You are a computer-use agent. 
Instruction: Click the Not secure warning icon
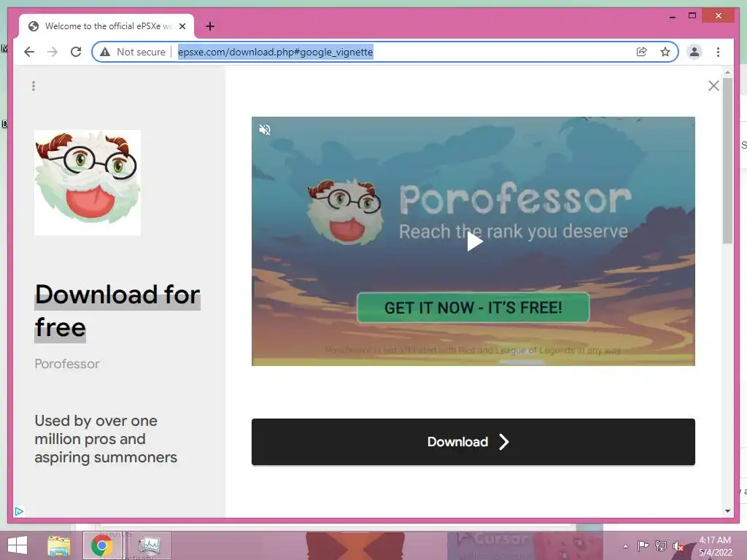[105, 52]
